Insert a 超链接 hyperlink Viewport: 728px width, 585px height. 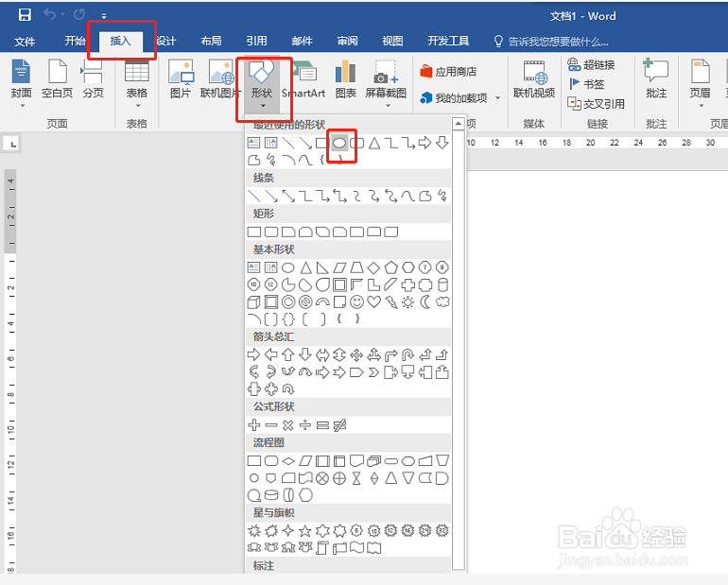(x=591, y=64)
